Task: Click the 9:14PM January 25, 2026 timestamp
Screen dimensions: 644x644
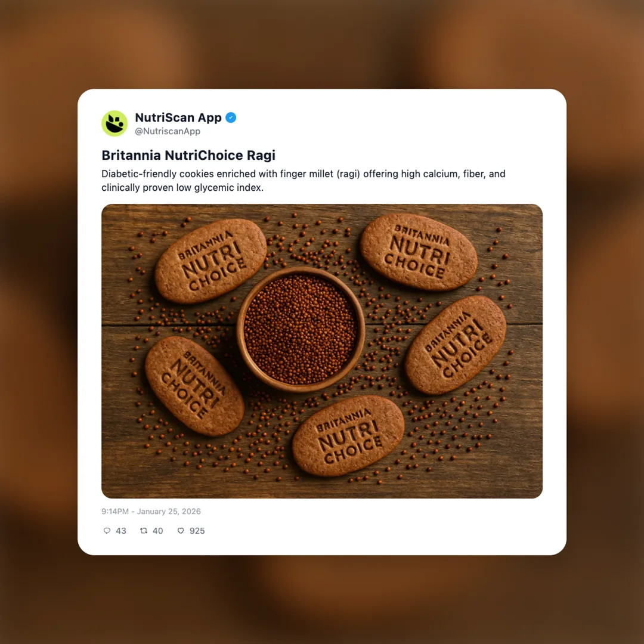Action: point(151,512)
